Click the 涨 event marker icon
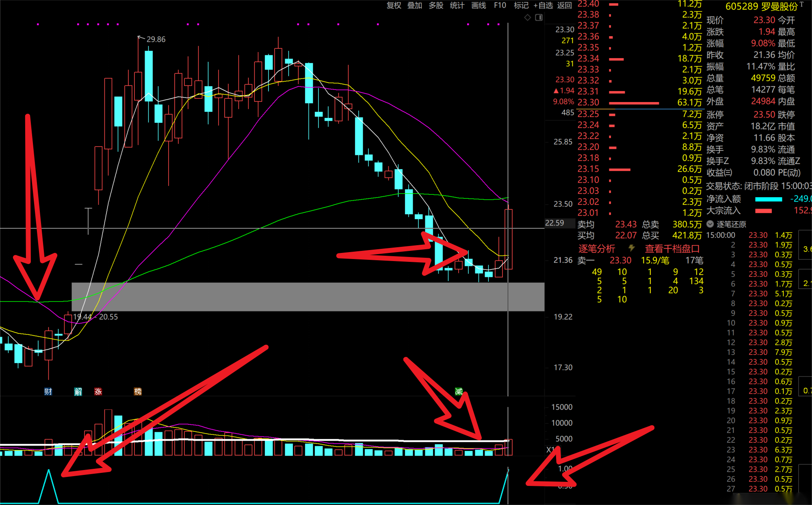Viewport: 812px width, 505px height. pyautogui.click(x=98, y=392)
